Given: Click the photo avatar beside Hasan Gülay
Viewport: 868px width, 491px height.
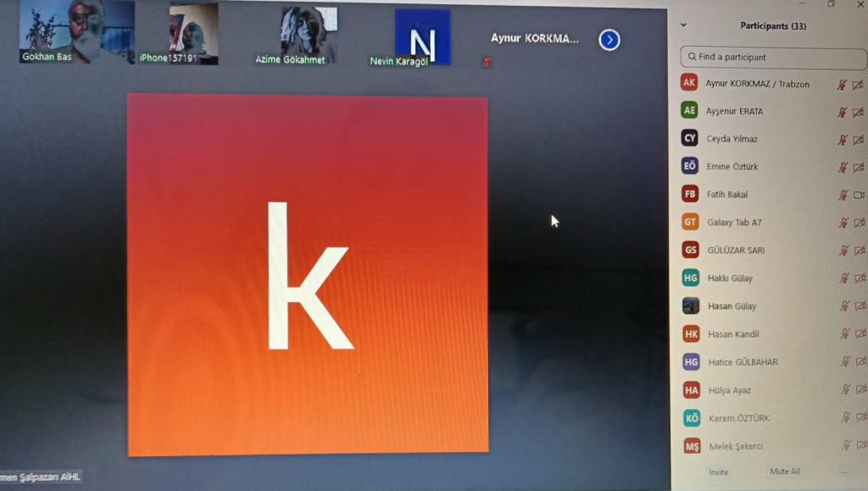Looking at the screenshot, I should (x=691, y=305).
